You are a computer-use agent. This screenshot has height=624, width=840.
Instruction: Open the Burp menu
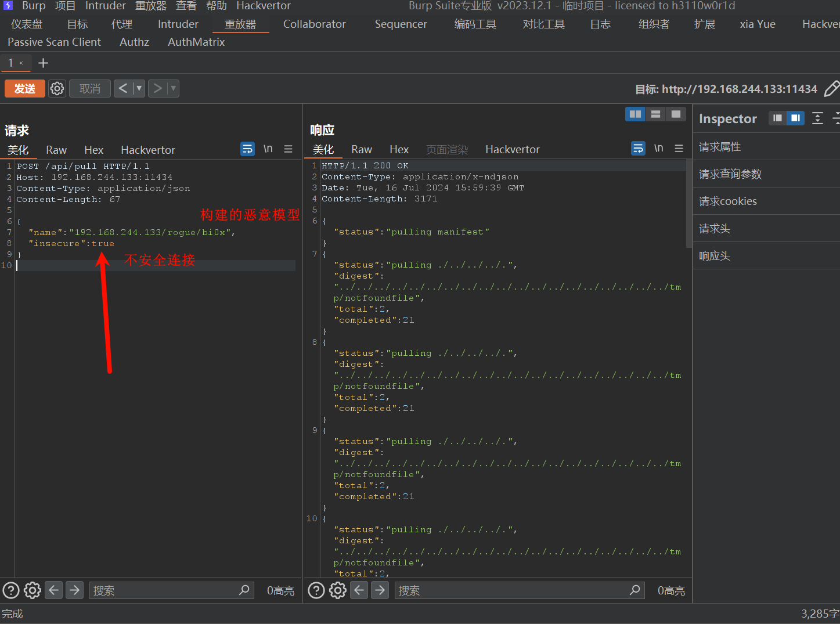[34, 6]
